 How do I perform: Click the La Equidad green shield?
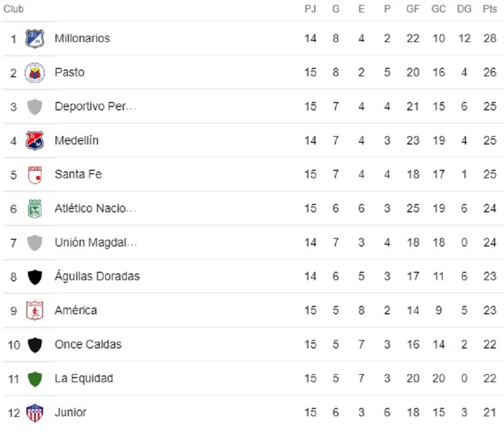point(35,379)
